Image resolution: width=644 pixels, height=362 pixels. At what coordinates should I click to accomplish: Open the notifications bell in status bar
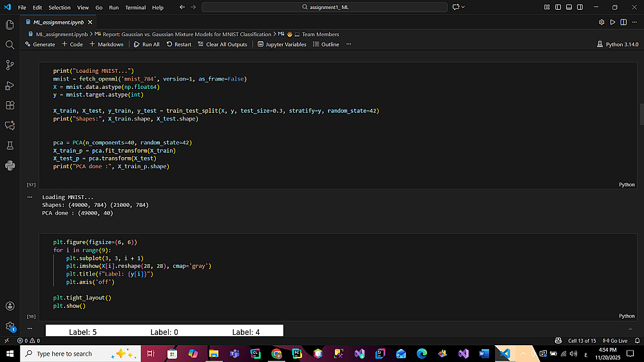pos(637,341)
